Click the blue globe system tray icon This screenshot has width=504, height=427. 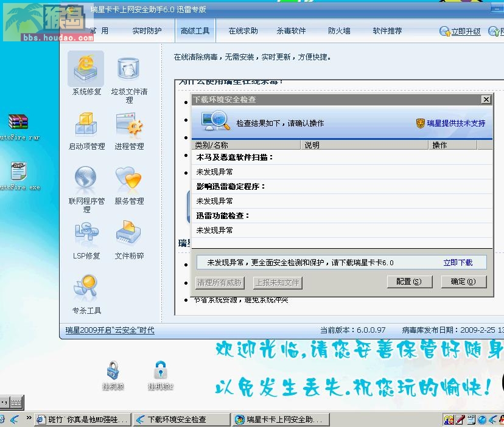tap(482, 419)
